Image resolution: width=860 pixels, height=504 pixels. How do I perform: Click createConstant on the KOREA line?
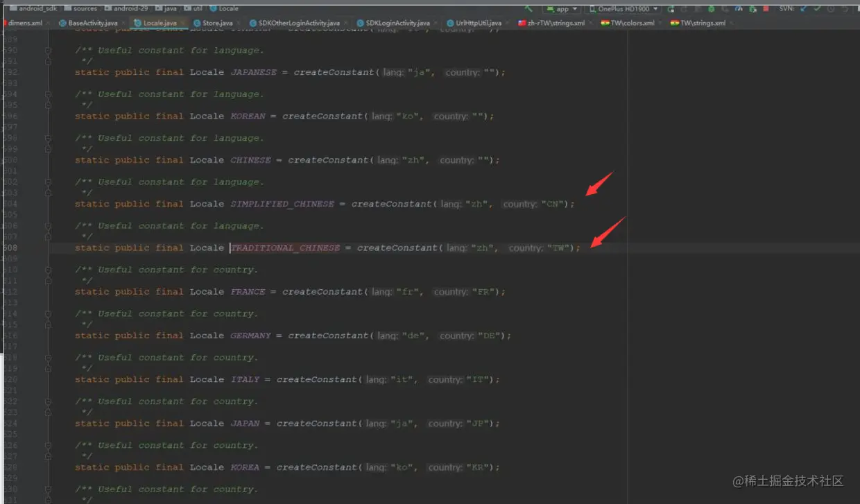(x=317, y=467)
